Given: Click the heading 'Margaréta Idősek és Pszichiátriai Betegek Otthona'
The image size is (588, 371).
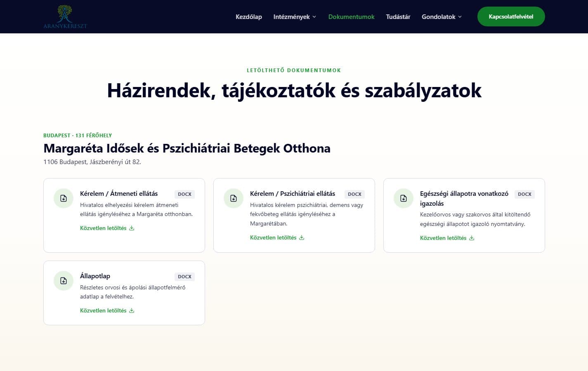Looking at the screenshot, I should (x=187, y=148).
